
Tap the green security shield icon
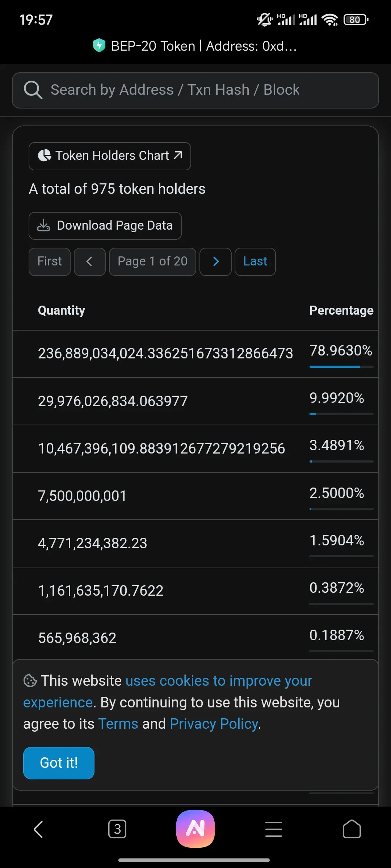click(x=99, y=46)
